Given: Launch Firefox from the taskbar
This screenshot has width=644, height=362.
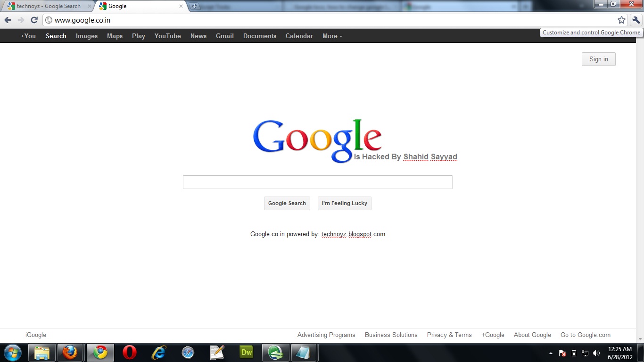Looking at the screenshot, I should [x=71, y=352].
